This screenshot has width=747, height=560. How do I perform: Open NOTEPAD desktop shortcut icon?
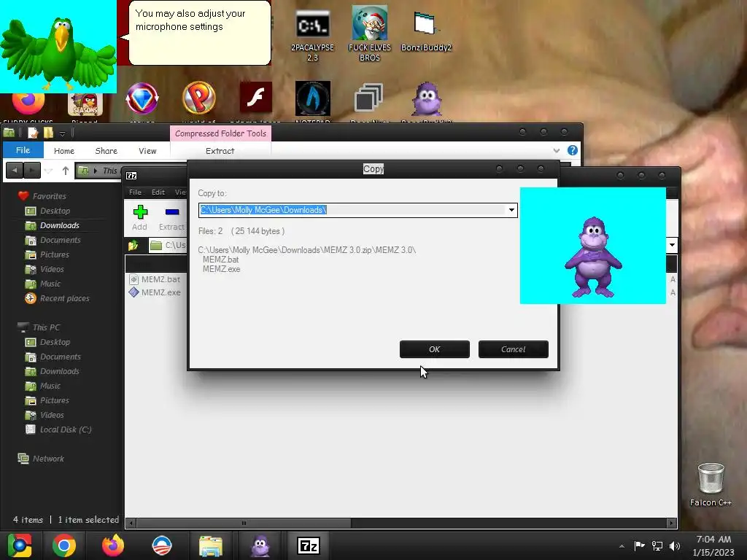(x=312, y=98)
